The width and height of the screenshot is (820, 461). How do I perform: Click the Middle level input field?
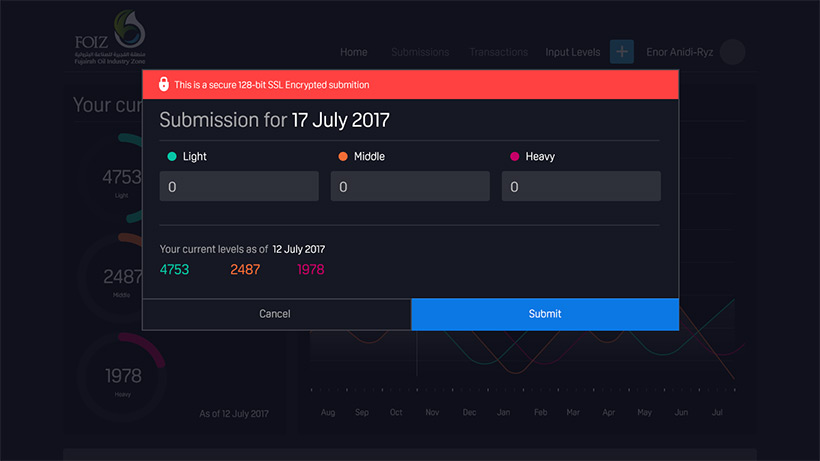point(410,186)
